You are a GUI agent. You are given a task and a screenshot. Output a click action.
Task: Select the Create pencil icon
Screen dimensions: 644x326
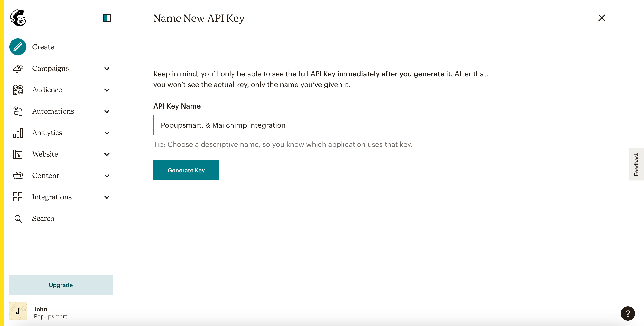coord(18,47)
